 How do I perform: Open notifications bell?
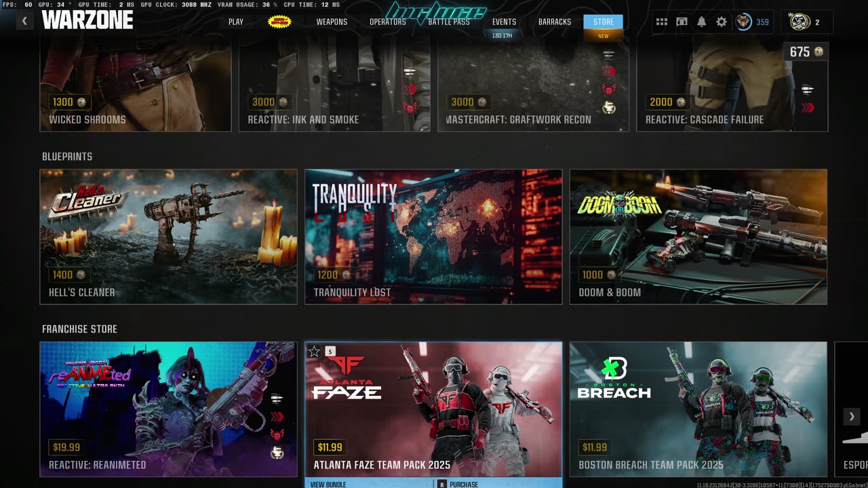click(701, 22)
